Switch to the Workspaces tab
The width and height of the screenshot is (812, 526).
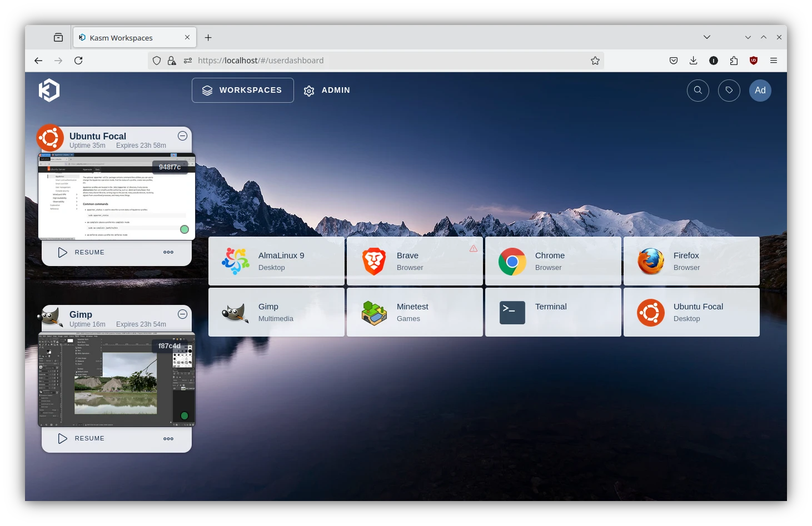click(x=242, y=90)
